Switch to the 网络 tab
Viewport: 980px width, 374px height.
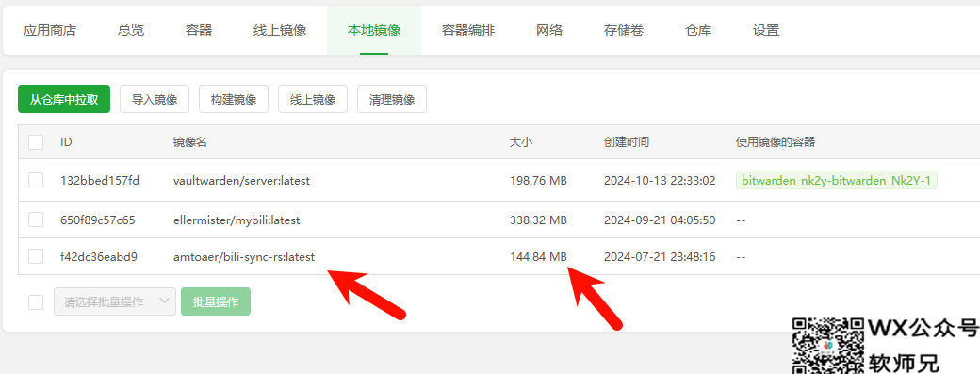tap(549, 30)
